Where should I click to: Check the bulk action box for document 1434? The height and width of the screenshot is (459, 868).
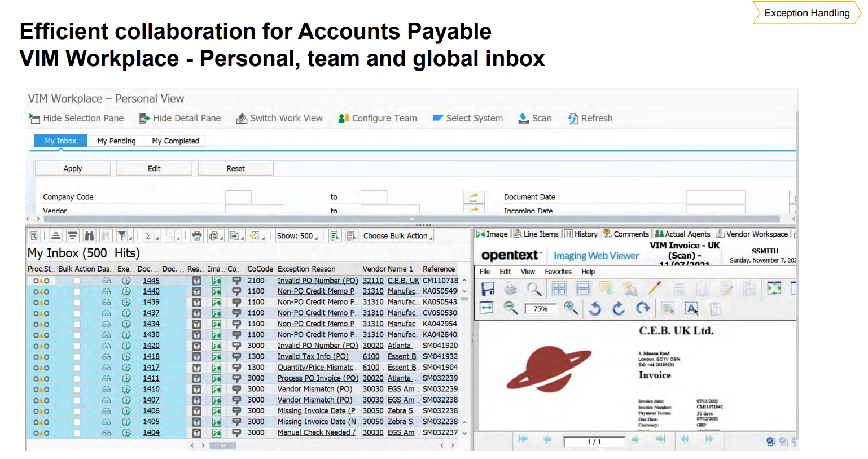pos(76,324)
